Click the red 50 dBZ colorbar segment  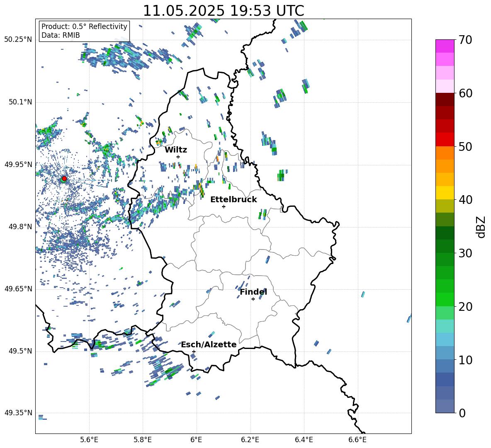[x=445, y=140]
